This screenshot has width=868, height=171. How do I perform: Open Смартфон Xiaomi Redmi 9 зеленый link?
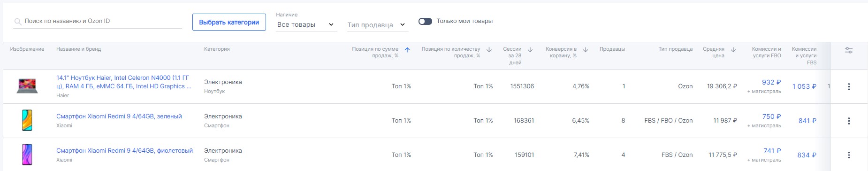pyautogui.click(x=119, y=117)
